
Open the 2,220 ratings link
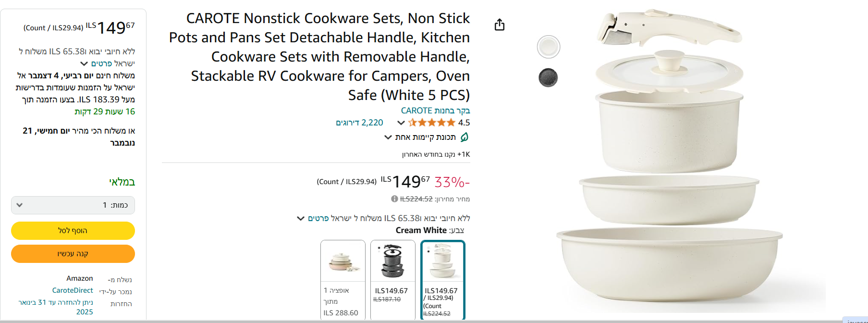pyautogui.click(x=359, y=123)
